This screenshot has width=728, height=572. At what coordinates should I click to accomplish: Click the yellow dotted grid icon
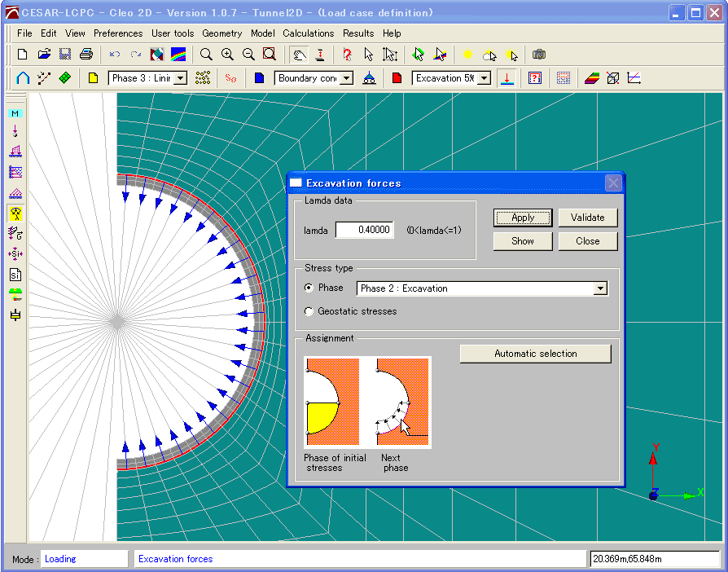coord(203,78)
